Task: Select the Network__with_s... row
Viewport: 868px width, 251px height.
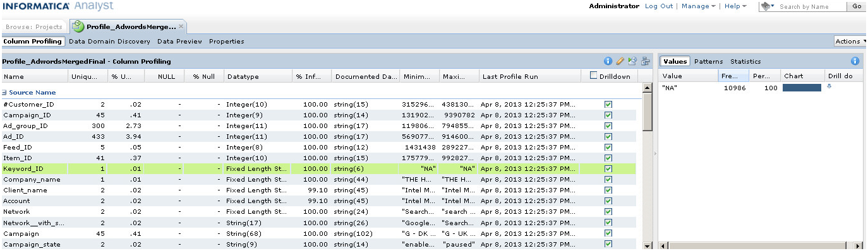Action: pos(318,222)
